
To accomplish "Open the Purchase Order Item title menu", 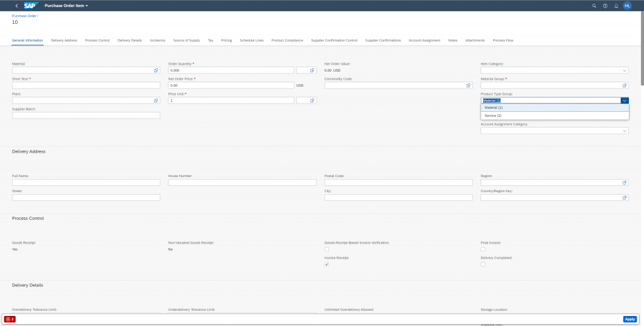I will click(66, 6).
